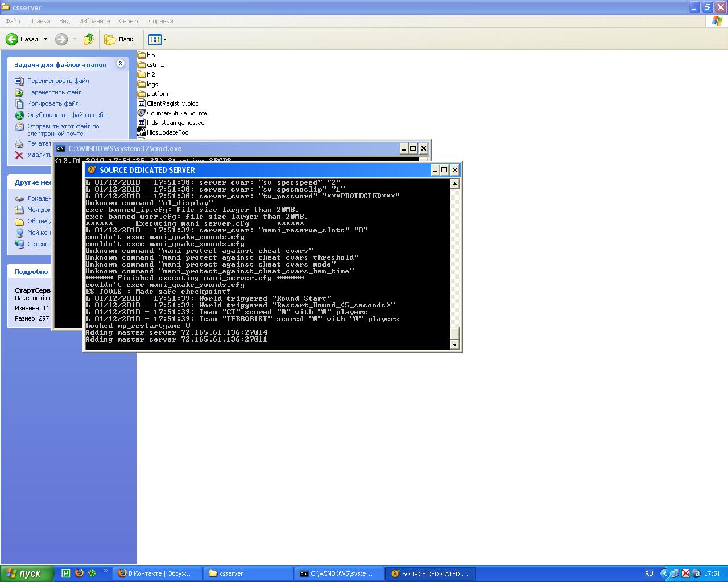Click the Мои док... folder icon
Image resolution: width=728 pixels, height=582 pixels.
pos(19,210)
